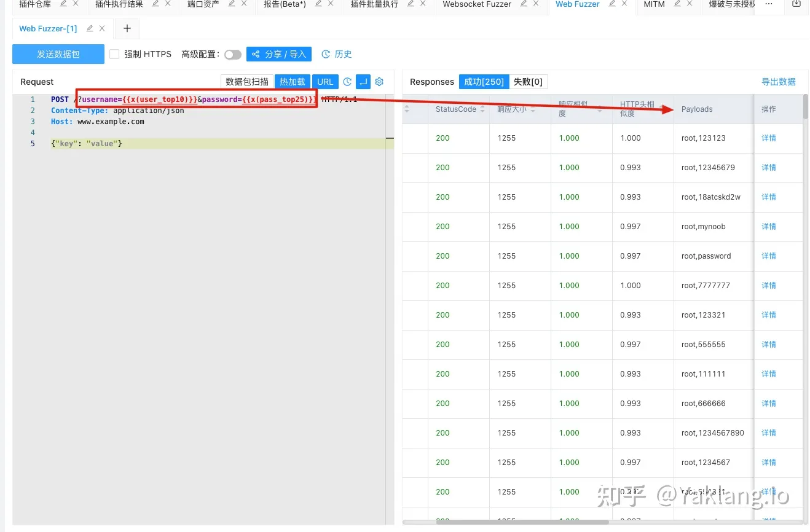The image size is (810, 532).
Task: Click sort arrows in the first table column
Action: click(x=406, y=109)
